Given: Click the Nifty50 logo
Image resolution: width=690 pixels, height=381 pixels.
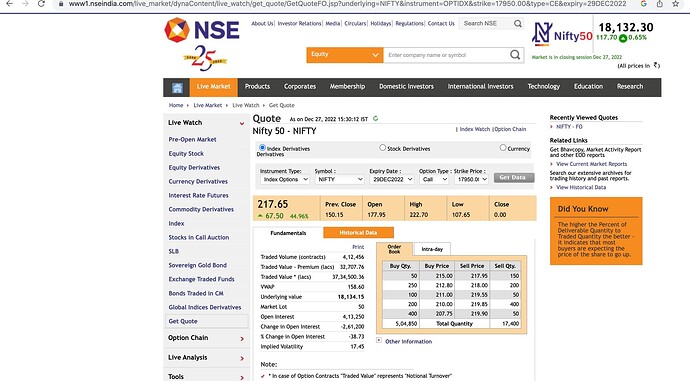Looking at the screenshot, I should click(562, 34).
